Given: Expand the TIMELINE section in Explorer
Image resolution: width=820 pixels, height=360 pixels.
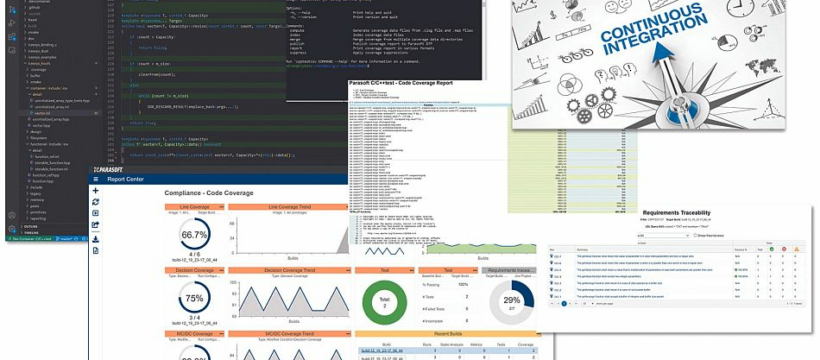Looking at the screenshot, I should (x=31, y=232).
